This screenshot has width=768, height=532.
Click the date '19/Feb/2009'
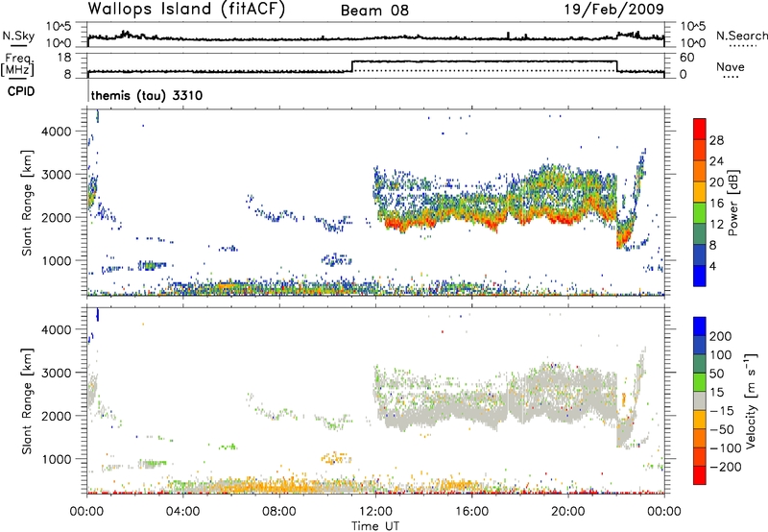pos(614,10)
